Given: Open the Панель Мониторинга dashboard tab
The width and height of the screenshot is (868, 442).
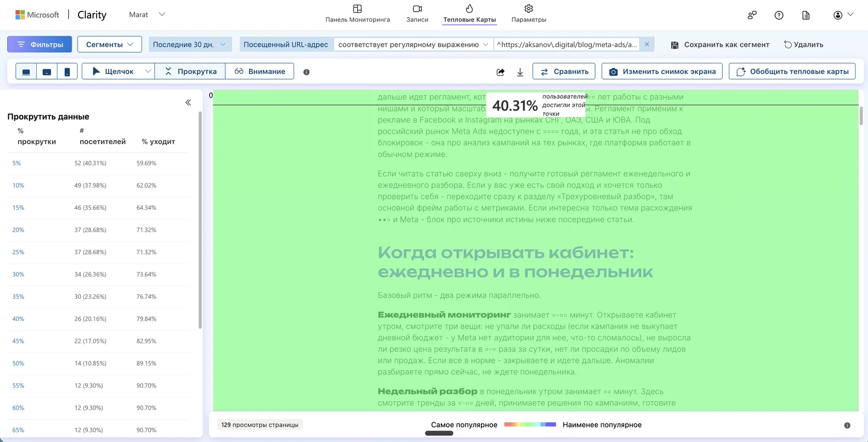Looking at the screenshot, I should coord(358,14).
